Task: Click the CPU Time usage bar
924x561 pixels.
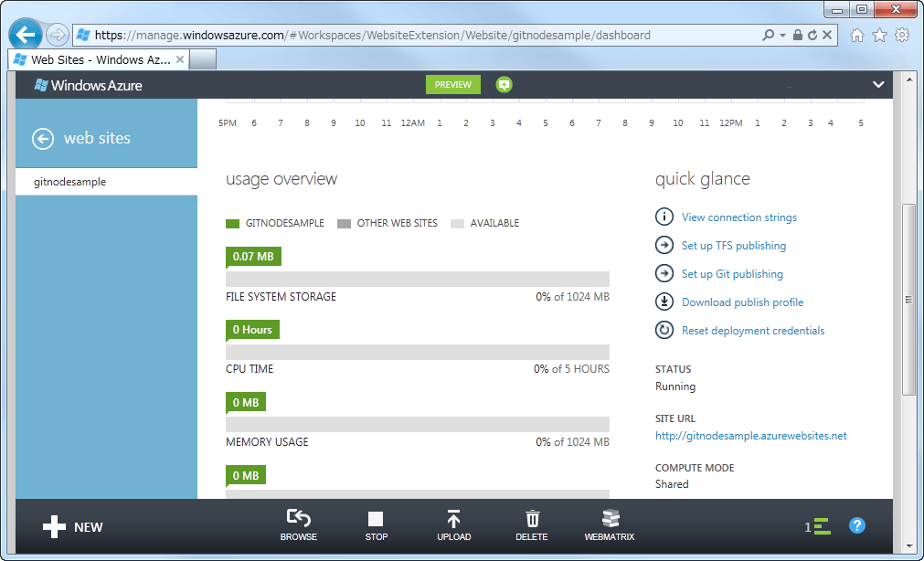Action: coord(417,352)
